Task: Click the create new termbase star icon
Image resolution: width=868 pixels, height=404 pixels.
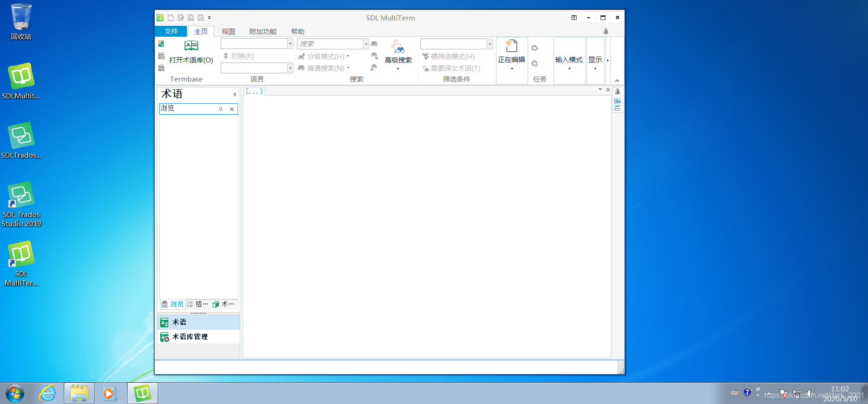Action: 161,43
